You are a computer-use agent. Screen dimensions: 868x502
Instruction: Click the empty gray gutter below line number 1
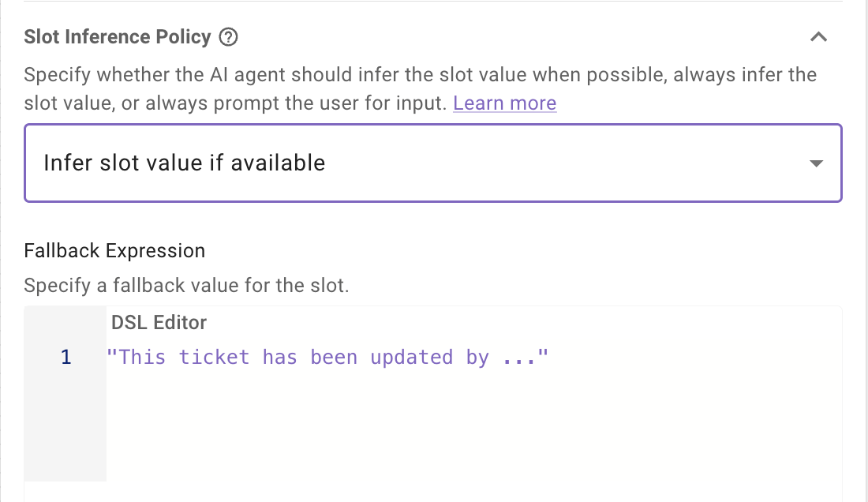(65, 426)
